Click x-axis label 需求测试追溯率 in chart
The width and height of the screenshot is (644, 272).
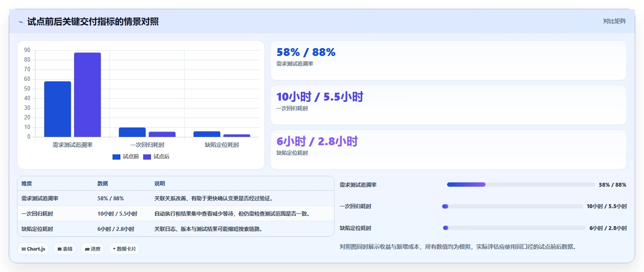[73, 145]
